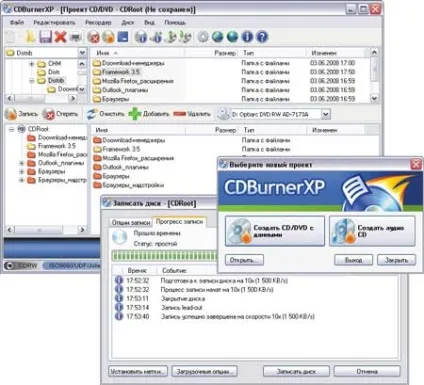The image size is (424, 385).
Task: Click the yellow Open project toolbar icon
Action: 30,37
